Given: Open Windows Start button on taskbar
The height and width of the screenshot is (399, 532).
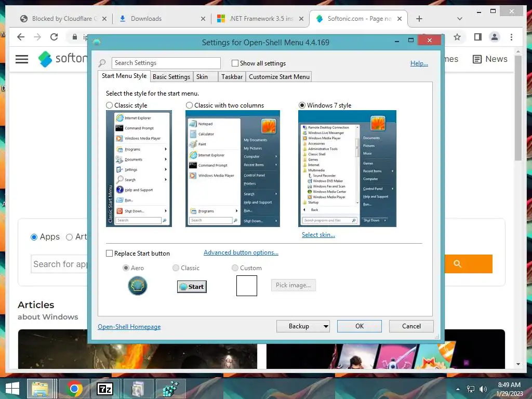Looking at the screenshot, I should click(12, 389).
